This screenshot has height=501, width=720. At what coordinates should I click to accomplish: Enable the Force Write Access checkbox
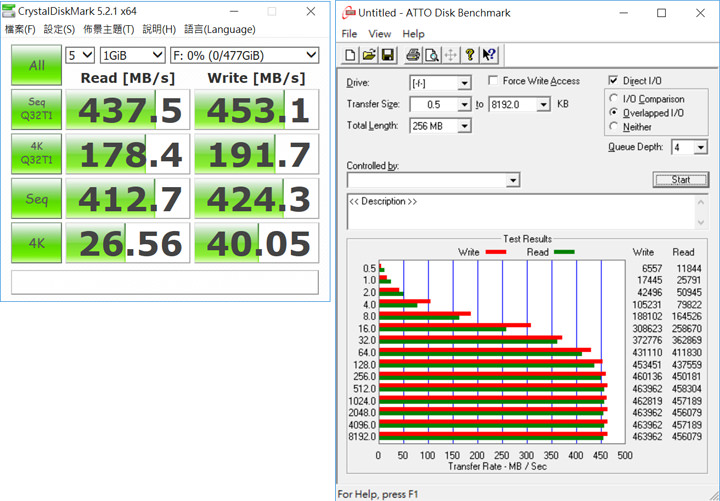[x=493, y=81]
